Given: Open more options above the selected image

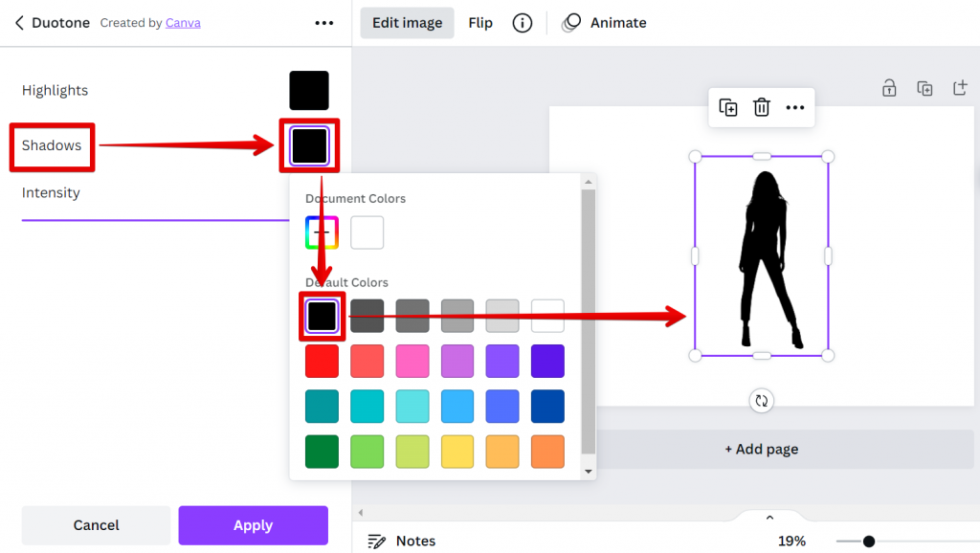Looking at the screenshot, I should (795, 107).
